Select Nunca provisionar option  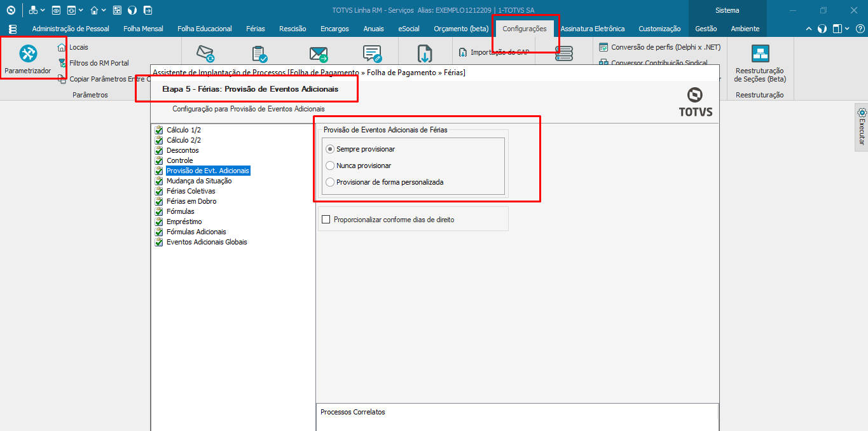click(359, 166)
